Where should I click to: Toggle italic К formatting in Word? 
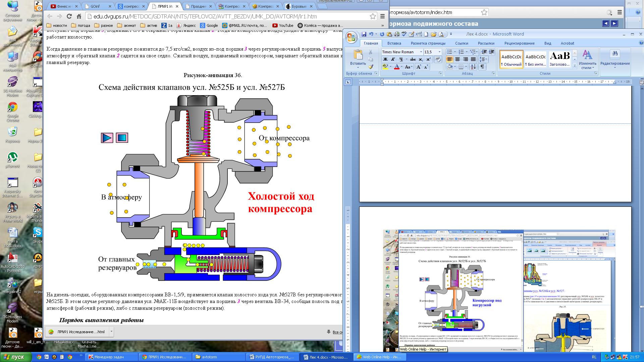[393, 59]
